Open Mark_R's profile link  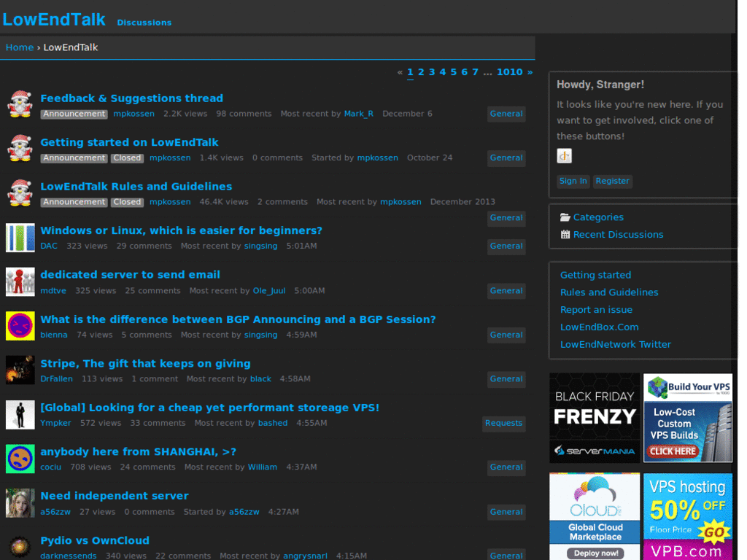(358, 114)
